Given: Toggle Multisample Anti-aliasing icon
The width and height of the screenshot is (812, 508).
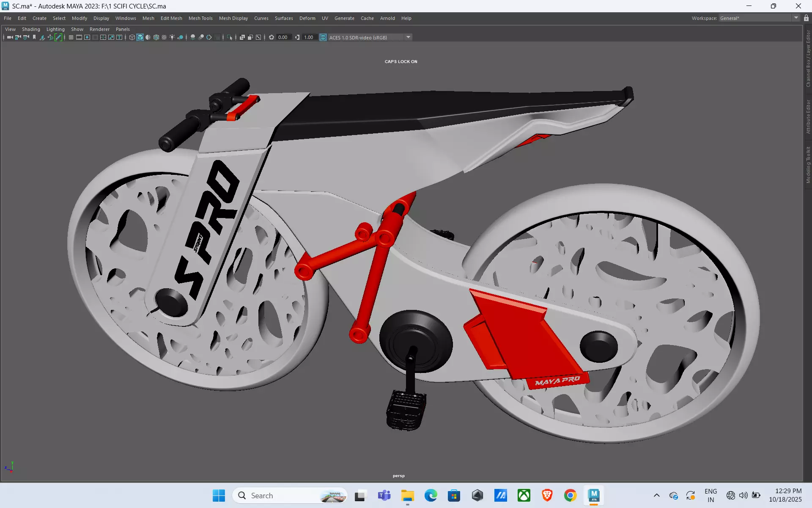Looking at the screenshot, I should pyautogui.click(x=209, y=37).
